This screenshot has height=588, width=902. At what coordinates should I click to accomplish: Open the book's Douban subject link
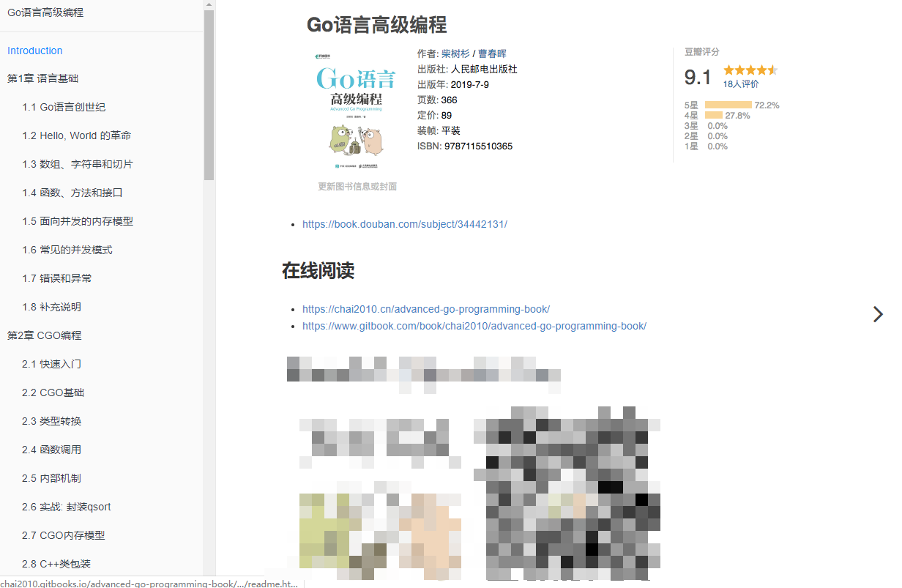403,224
